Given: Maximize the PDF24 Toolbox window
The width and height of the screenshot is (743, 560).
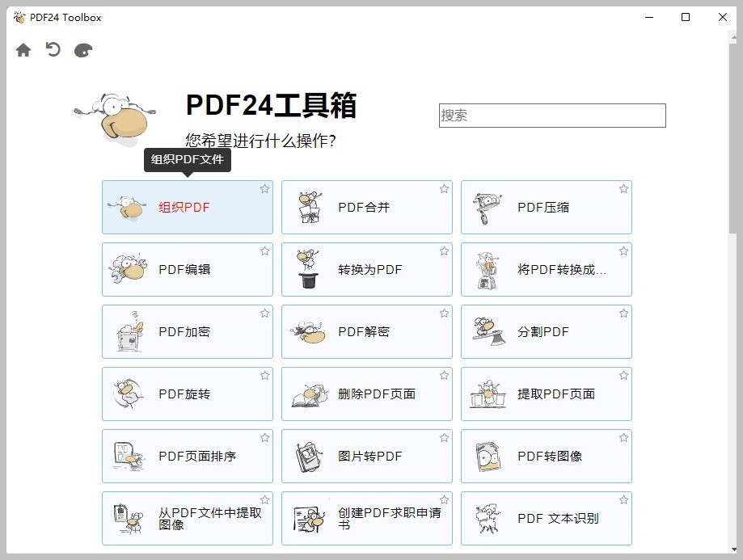Looking at the screenshot, I should tap(685, 18).
